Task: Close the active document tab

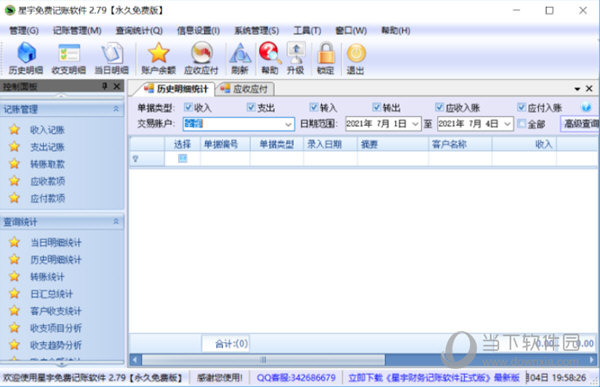Action: point(589,89)
